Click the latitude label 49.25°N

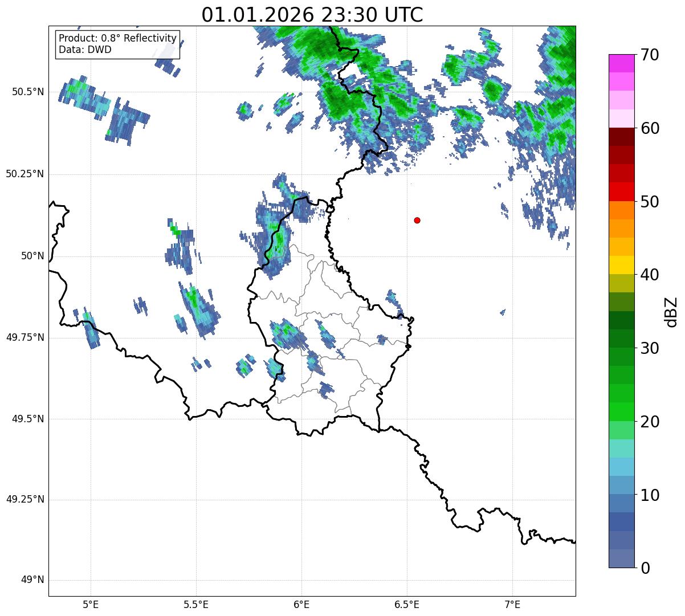pos(25,500)
